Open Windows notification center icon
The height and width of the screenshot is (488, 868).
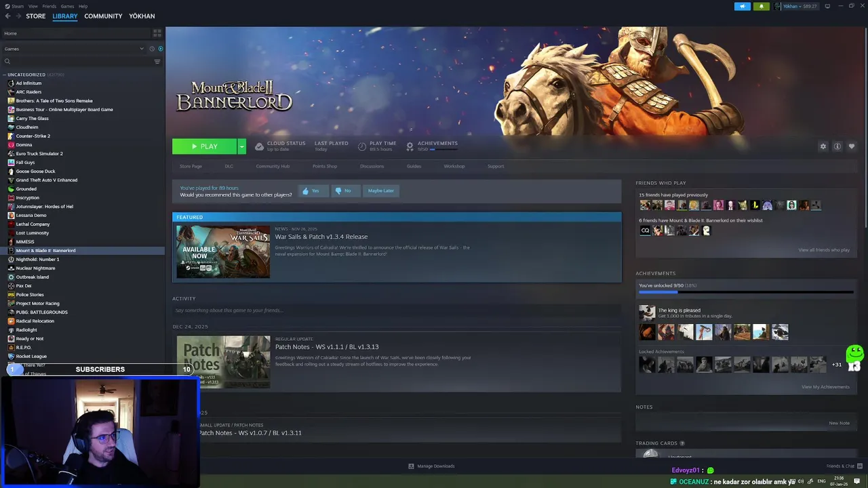857,481
